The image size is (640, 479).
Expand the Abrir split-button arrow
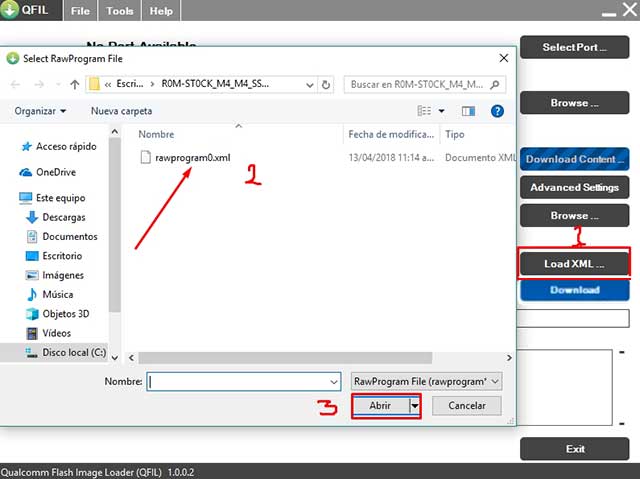click(415, 406)
